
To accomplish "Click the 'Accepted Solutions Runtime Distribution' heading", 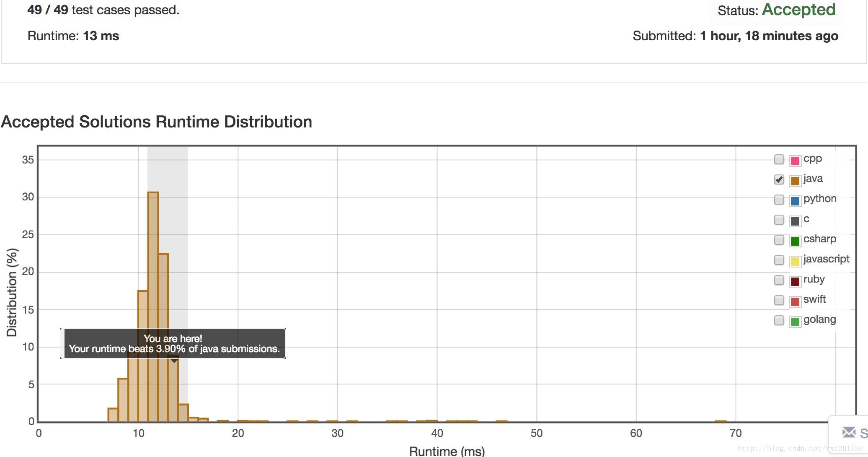I will 157,122.
